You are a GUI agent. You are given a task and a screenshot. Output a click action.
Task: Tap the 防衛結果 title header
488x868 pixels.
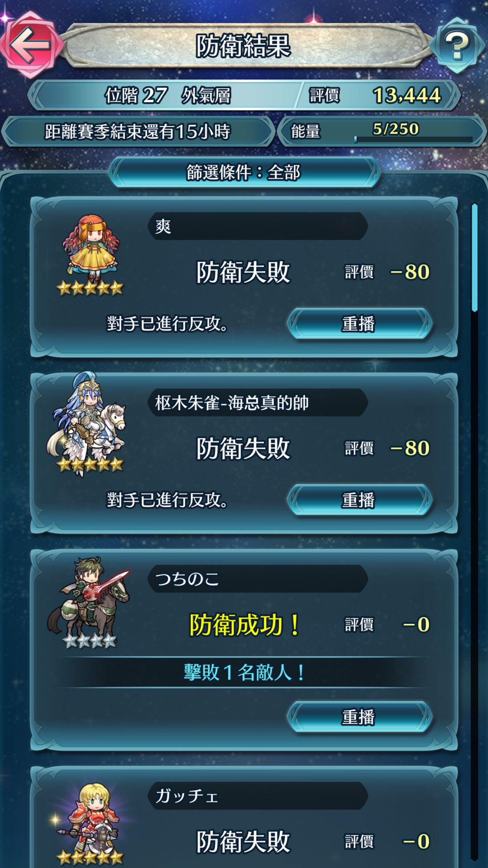(x=244, y=46)
